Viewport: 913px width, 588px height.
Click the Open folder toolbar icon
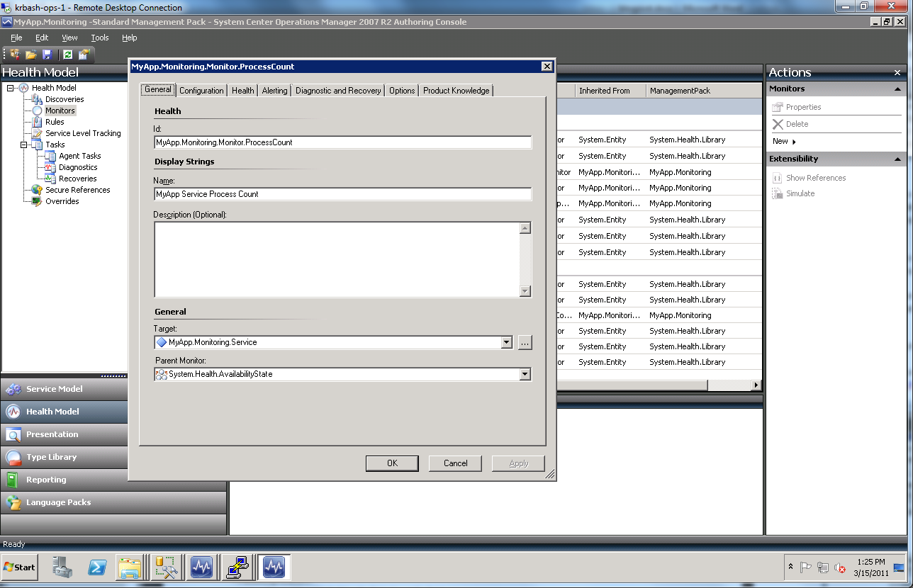click(31, 55)
